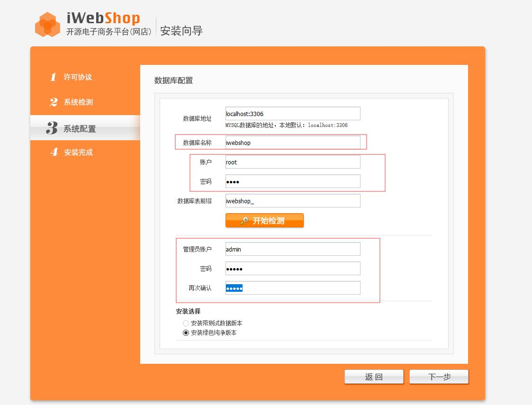Click the 数据库名称 field showing iwebshop
The height and width of the screenshot is (405, 532).
pos(292,142)
